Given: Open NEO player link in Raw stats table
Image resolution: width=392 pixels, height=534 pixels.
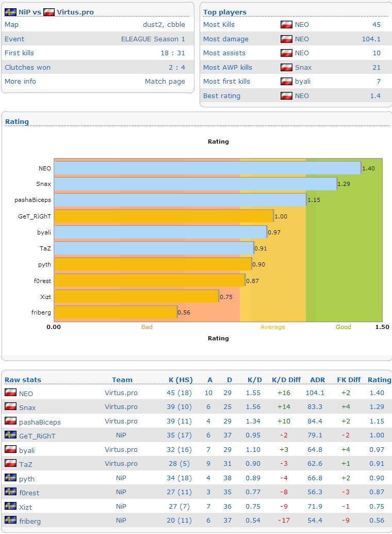Looking at the screenshot, I should (26, 394).
